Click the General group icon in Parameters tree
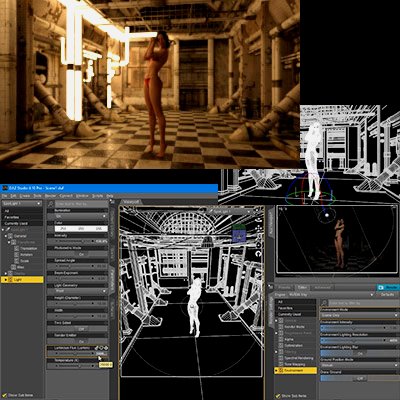This screenshot has width=400, height=400. tap(10, 236)
